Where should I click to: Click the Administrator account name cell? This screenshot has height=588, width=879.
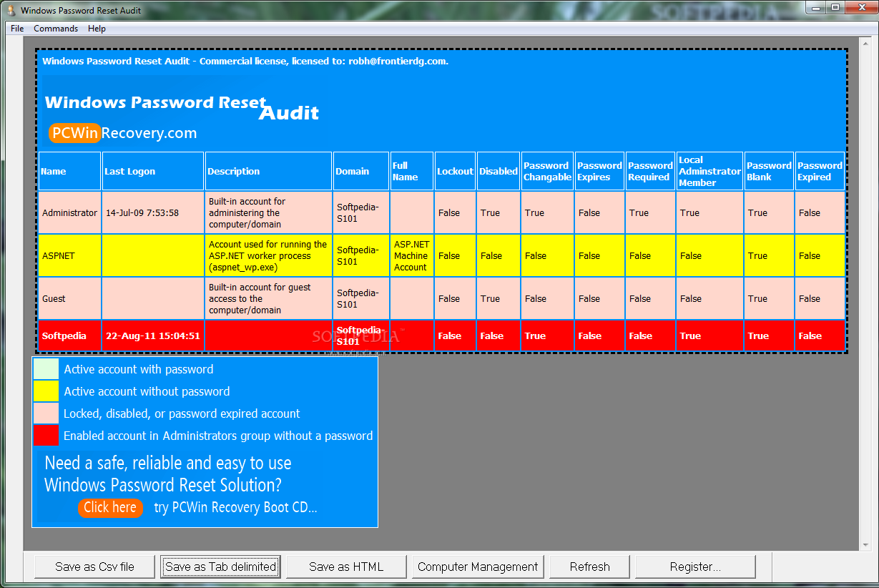69,212
